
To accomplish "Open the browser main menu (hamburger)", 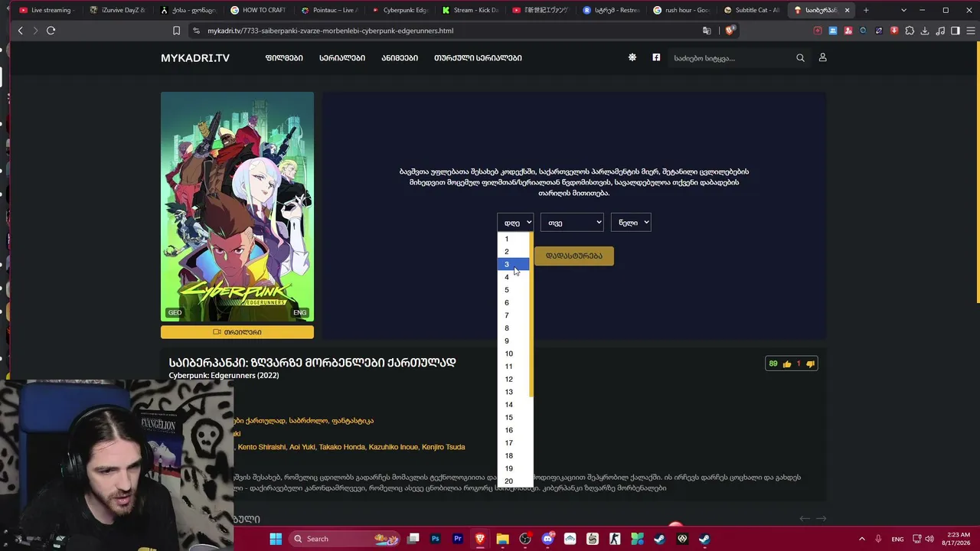I will (x=971, y=31).
